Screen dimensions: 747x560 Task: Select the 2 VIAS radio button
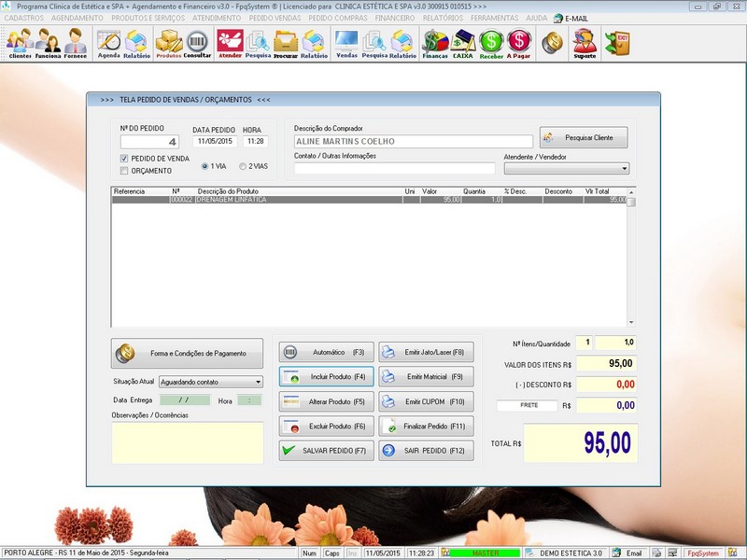click(x=243, y=166)
